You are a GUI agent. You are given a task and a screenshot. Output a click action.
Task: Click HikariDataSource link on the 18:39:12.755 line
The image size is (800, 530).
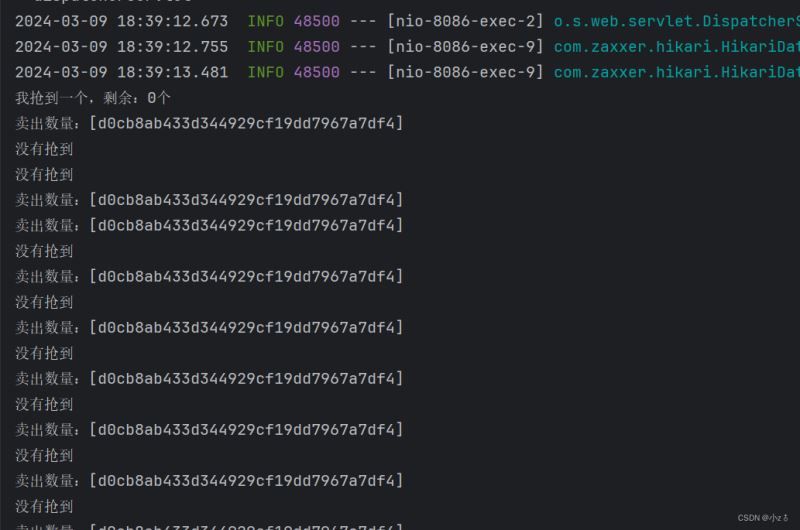tap(675, 47)
